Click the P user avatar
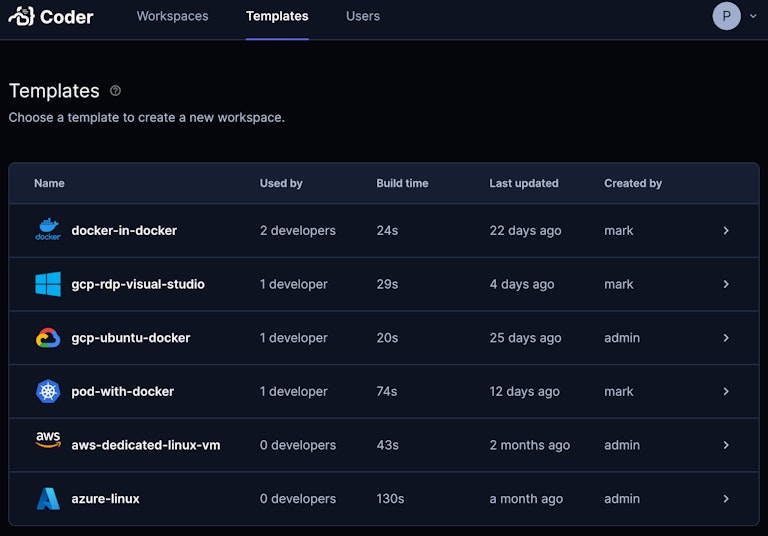 coord(726,16)
